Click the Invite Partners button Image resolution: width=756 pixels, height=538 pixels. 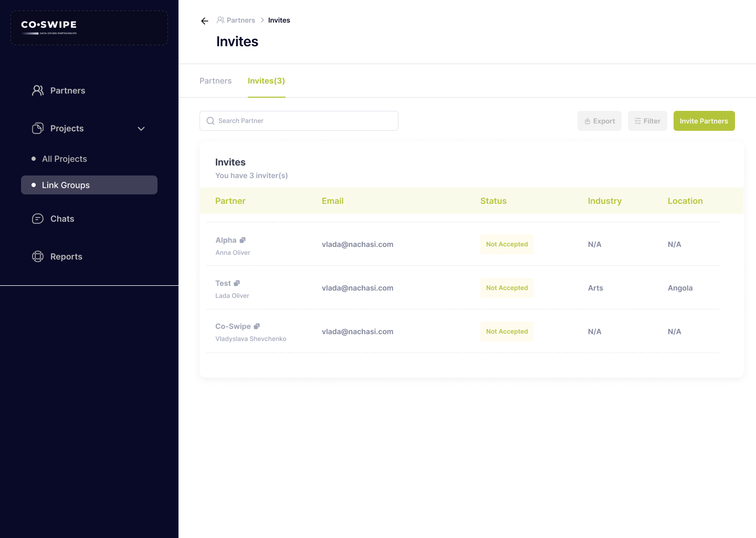click(x=703, y=121)
